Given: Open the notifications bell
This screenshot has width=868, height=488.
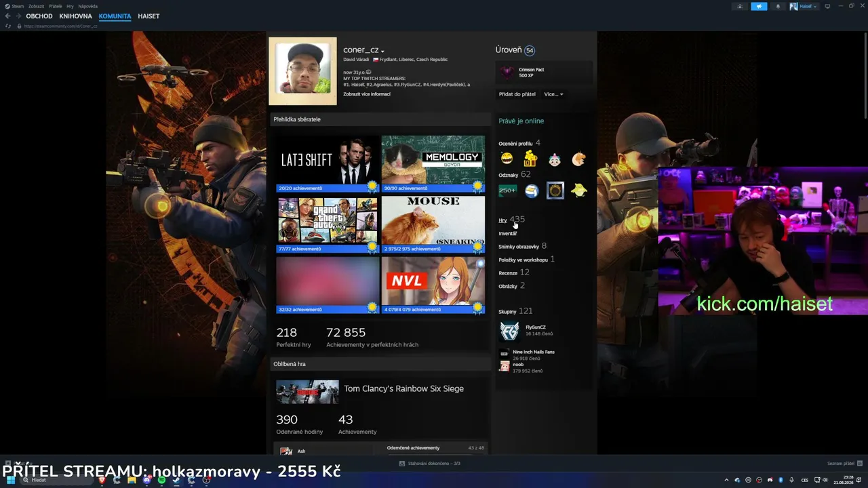Looking at the screenshot, I should click(778, 6).
